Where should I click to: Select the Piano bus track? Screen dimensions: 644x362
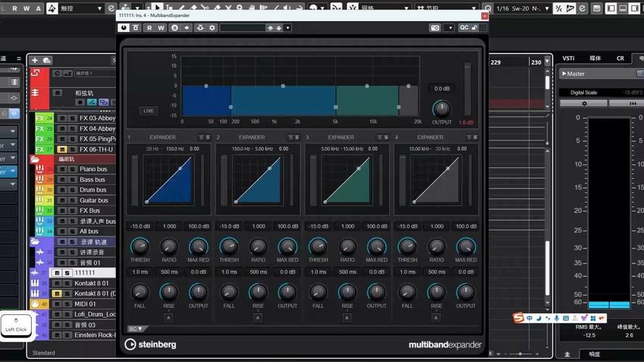coord(92,169)
